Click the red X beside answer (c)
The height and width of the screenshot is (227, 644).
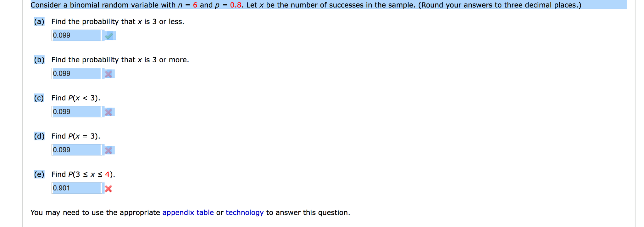tap(108, 112)
